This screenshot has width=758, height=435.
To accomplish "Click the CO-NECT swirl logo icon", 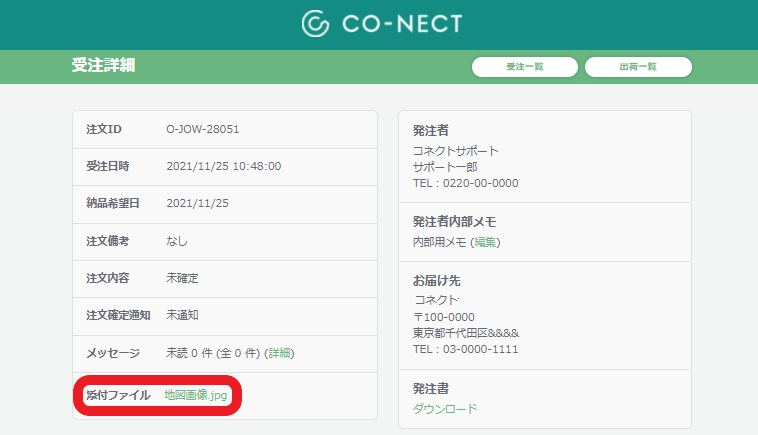I will point(315,24).
